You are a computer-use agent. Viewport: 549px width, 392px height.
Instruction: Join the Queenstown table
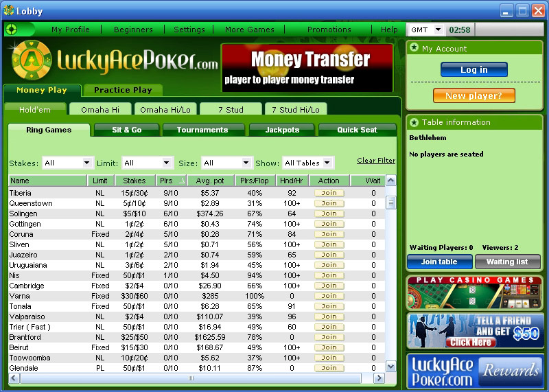coord(329,203)
